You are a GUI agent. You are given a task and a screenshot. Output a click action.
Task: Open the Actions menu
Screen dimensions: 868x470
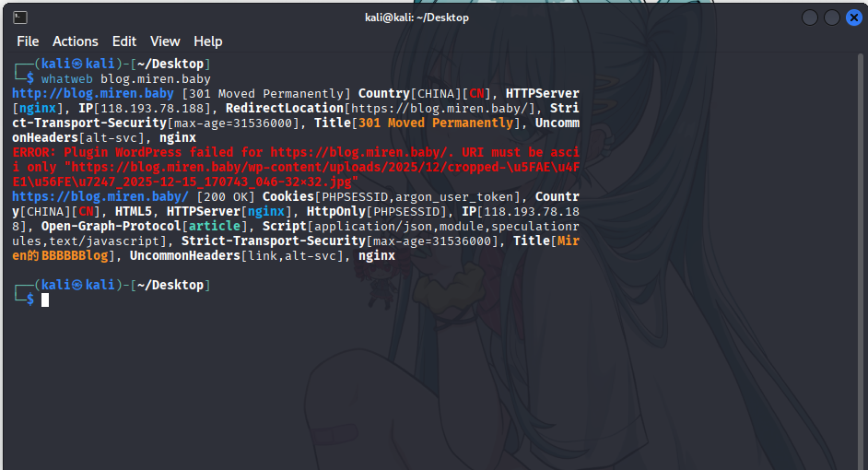tap(76, 41)
